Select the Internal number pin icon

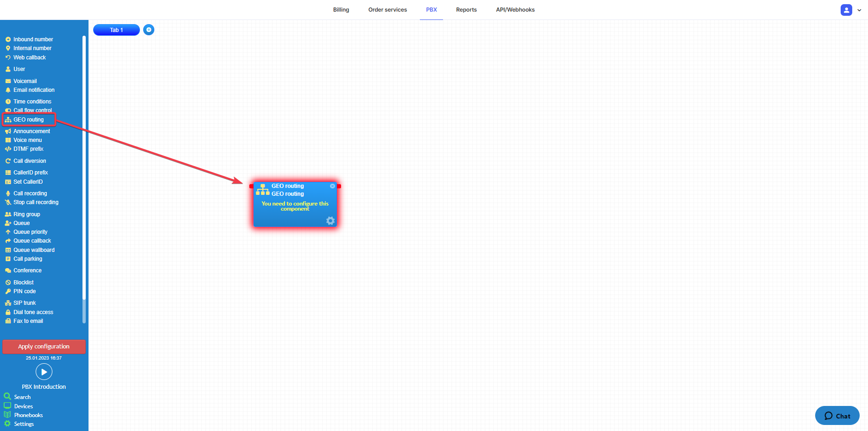[8, 48]
